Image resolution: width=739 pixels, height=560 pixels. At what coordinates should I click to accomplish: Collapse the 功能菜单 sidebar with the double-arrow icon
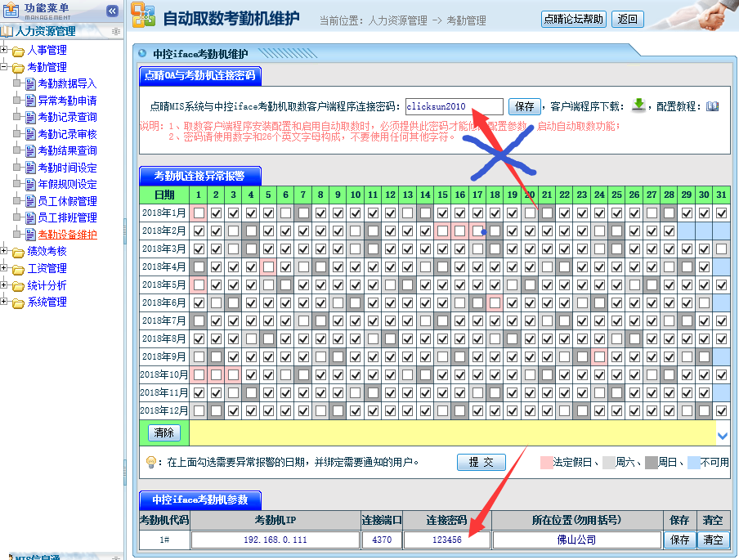click(112, 11)
